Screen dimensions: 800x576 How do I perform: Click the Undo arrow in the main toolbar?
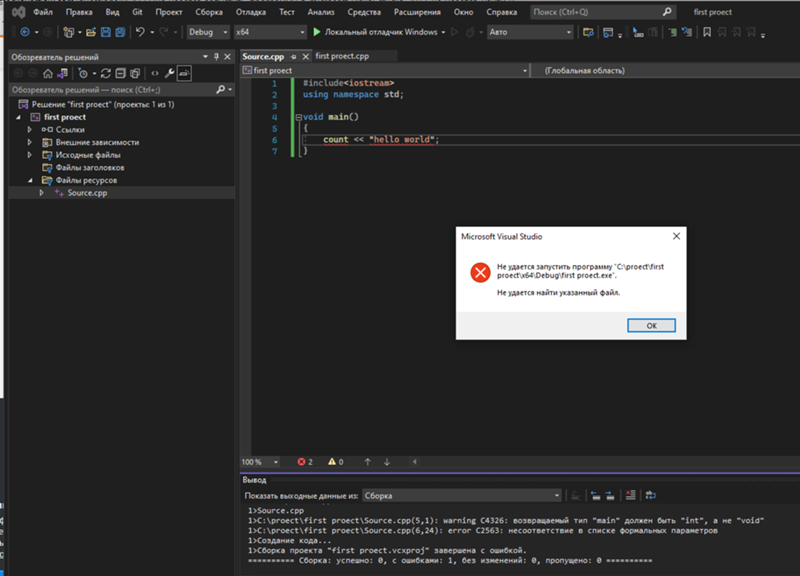[140, 33]
